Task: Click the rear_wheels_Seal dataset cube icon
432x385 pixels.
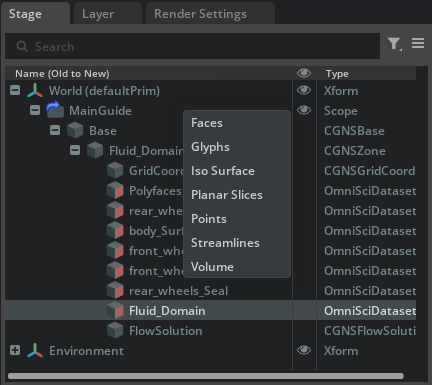Action: pos(115,290)
